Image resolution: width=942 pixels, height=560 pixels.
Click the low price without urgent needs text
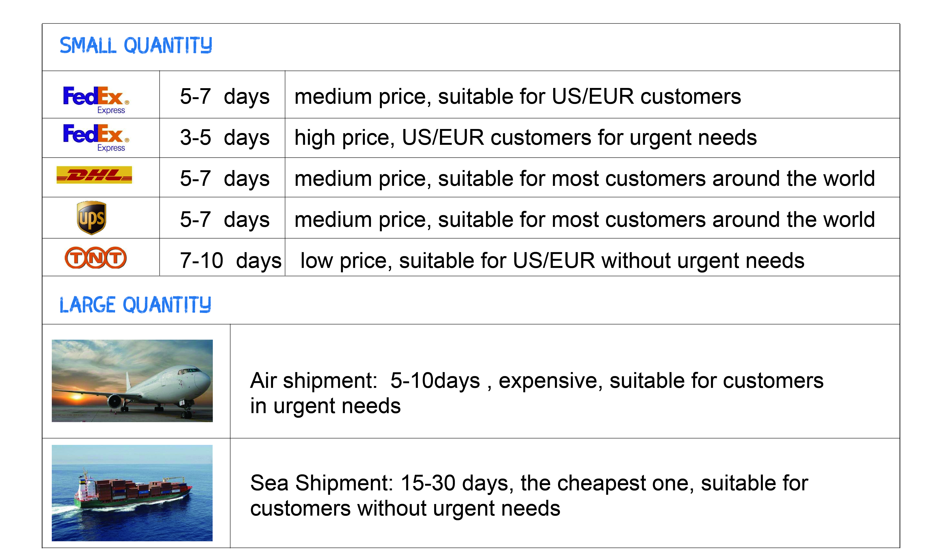552,260
